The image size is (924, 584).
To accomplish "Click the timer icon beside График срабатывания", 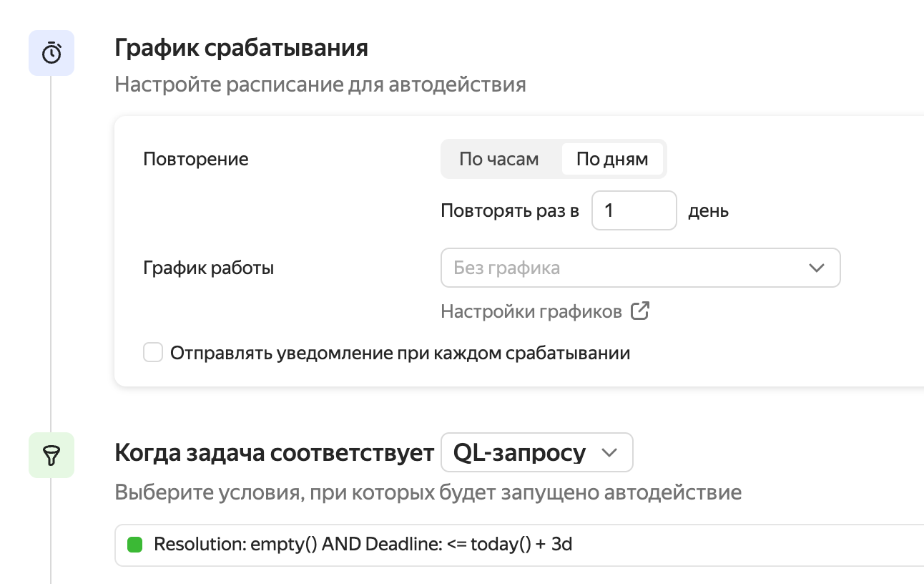I will pyautogui.click(x=51, y=53).
